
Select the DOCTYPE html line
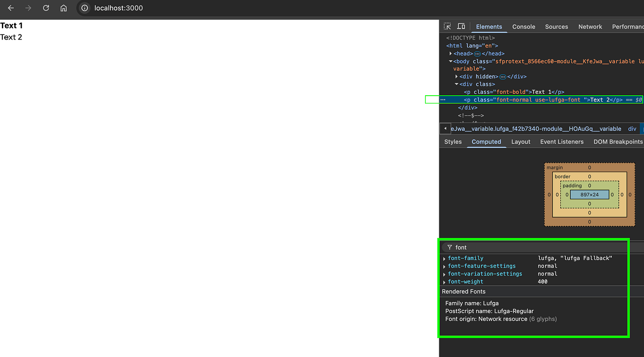[x=471, y=38]
